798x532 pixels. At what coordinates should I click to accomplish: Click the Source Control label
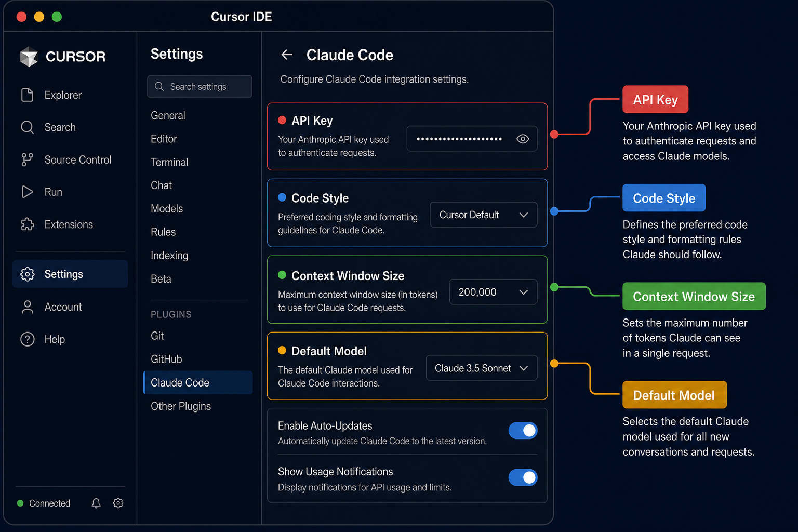78,160
